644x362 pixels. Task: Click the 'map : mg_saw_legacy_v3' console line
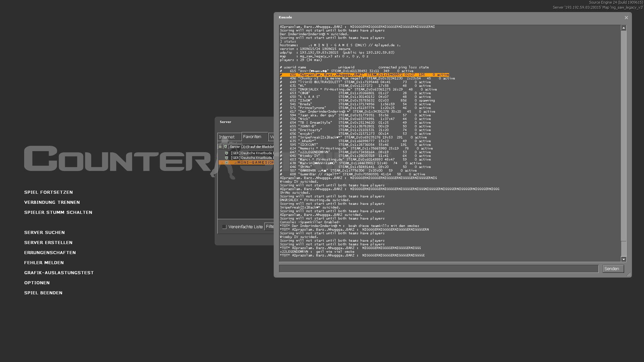click(x=324, y=56)
